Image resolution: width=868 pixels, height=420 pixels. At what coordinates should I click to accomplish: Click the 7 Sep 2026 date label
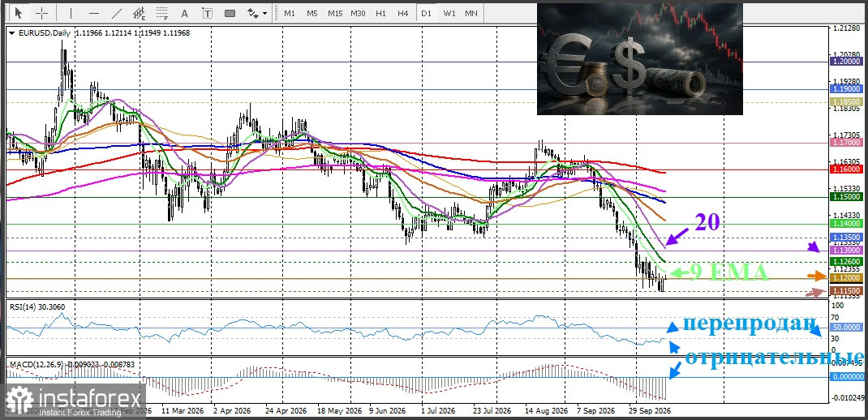pos(595,412)
